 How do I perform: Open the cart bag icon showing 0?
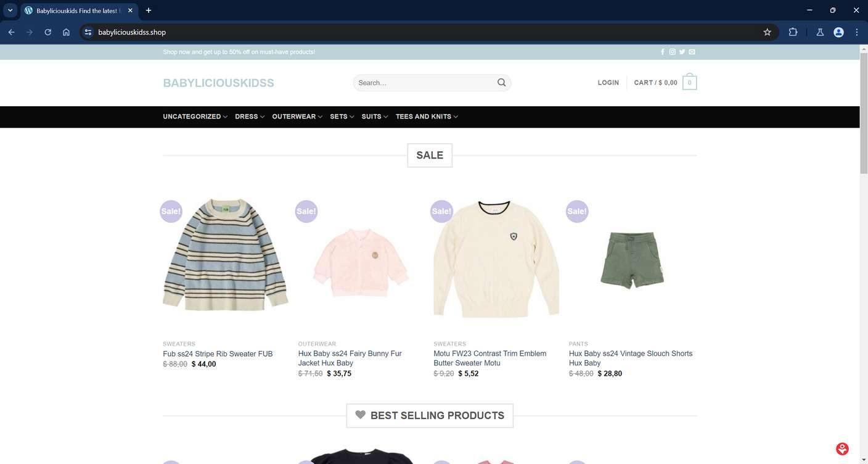(x=690, y=82)
